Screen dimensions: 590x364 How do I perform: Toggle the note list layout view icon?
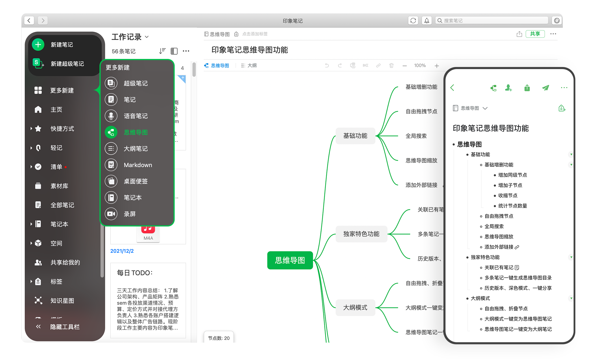pyautogui.click(x=174, y=51)
